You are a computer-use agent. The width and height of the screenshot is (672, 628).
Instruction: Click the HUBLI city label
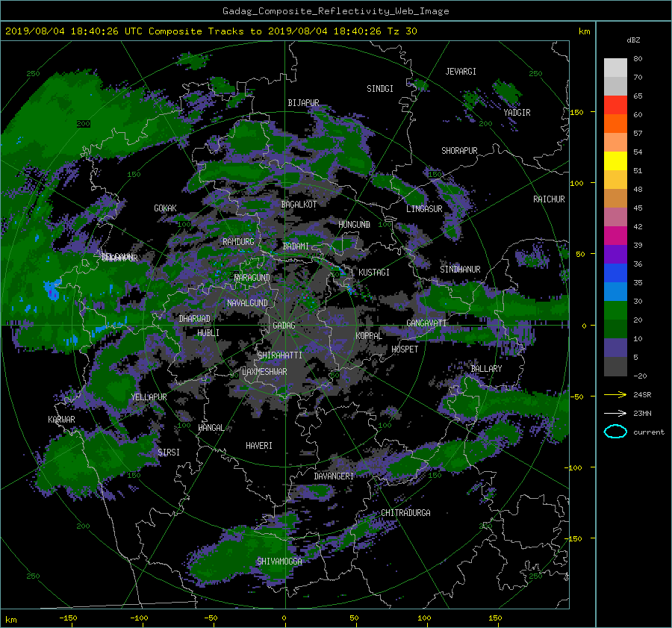[208, 332]
